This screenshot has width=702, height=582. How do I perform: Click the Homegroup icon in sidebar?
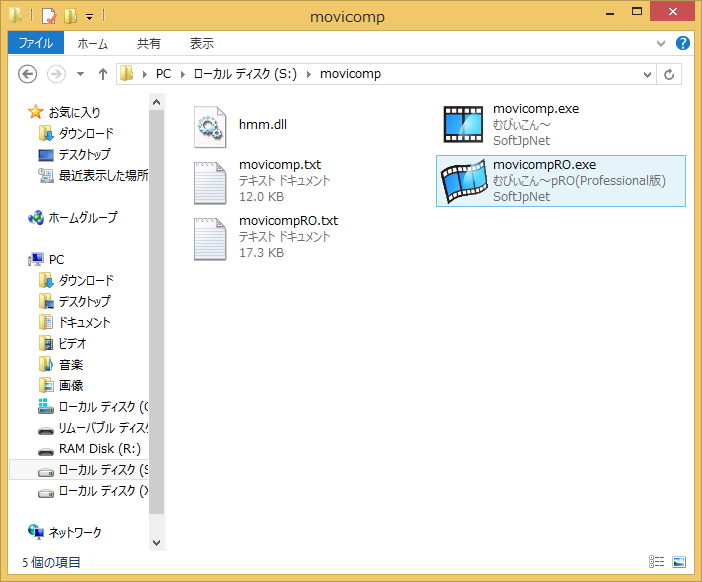pyautogui.click(x=36, y=218)
